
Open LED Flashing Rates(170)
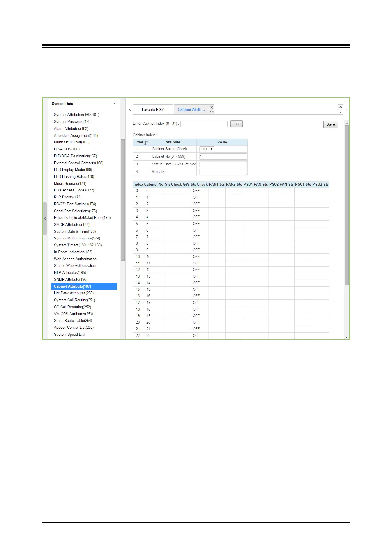(74, 177)
